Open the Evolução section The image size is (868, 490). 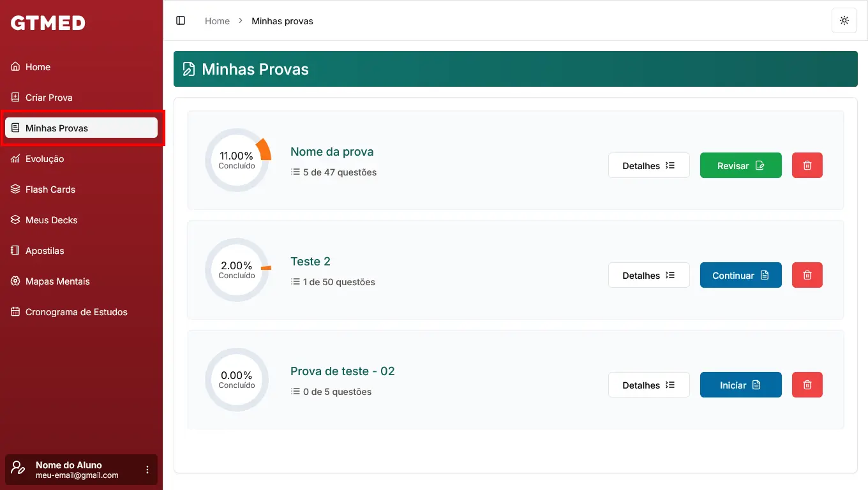[x=45, y=159]
